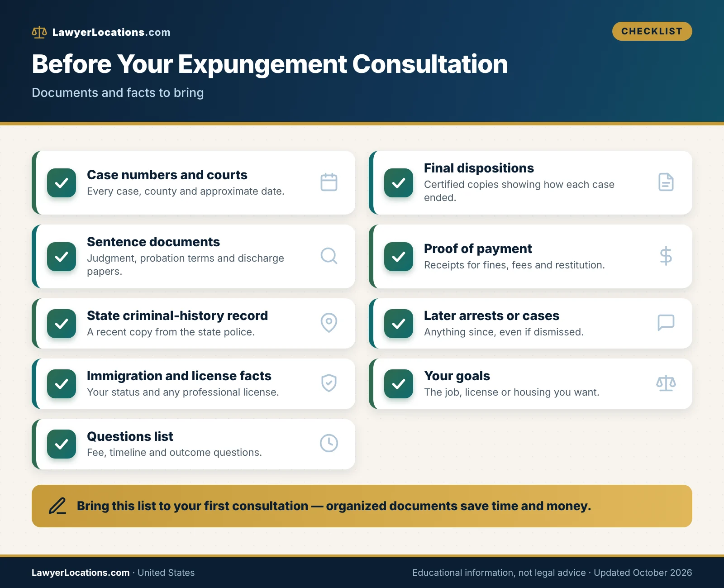Click the 'Questions list' heading

pos(130,436)
